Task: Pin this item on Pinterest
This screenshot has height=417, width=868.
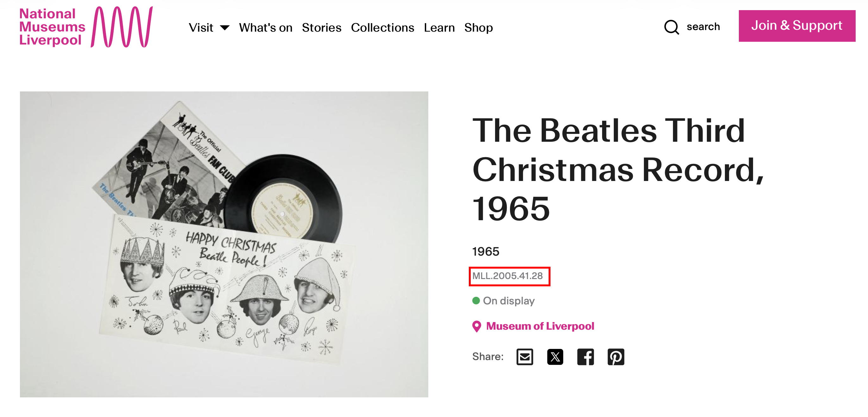Action: point(616,357)
